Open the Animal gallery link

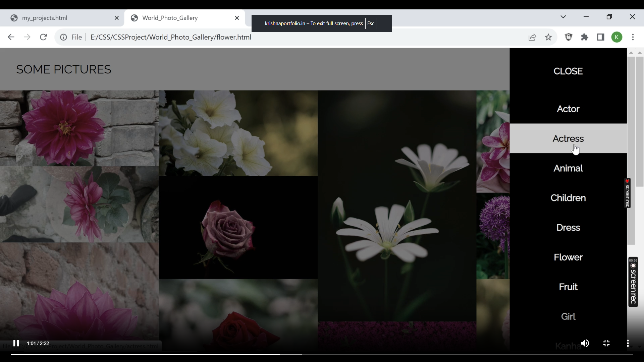[568, 168]
